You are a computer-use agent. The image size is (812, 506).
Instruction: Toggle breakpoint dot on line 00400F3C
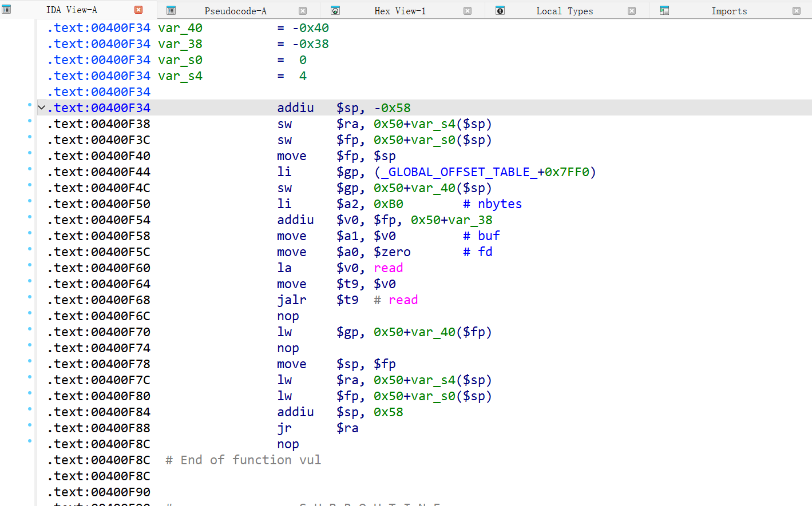pos(30,137)
